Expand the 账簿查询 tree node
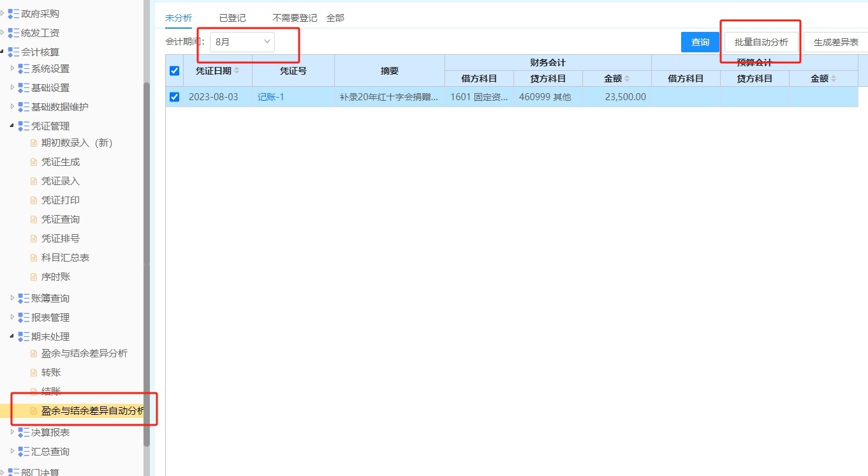 [13, 299]
